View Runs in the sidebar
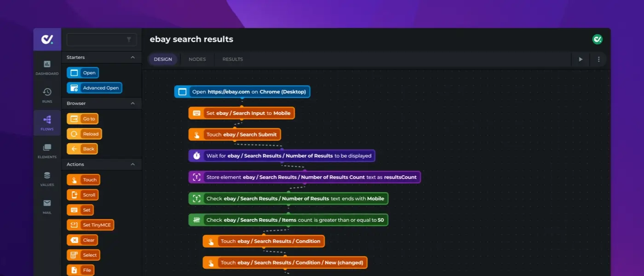The image size is (644, 276). [x=47, y=94]
